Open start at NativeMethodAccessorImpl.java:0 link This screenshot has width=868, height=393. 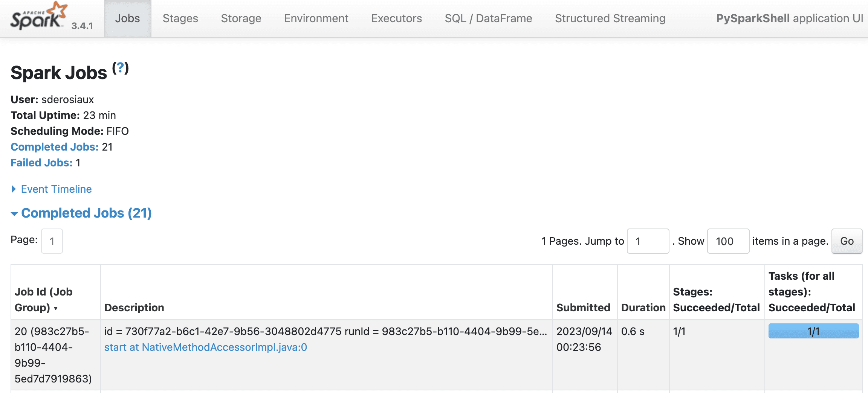pos(205,347)
